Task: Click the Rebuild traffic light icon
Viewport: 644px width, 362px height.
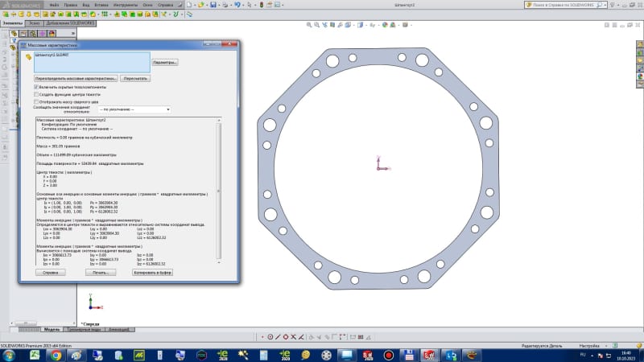Action: (x=261, y=5)
